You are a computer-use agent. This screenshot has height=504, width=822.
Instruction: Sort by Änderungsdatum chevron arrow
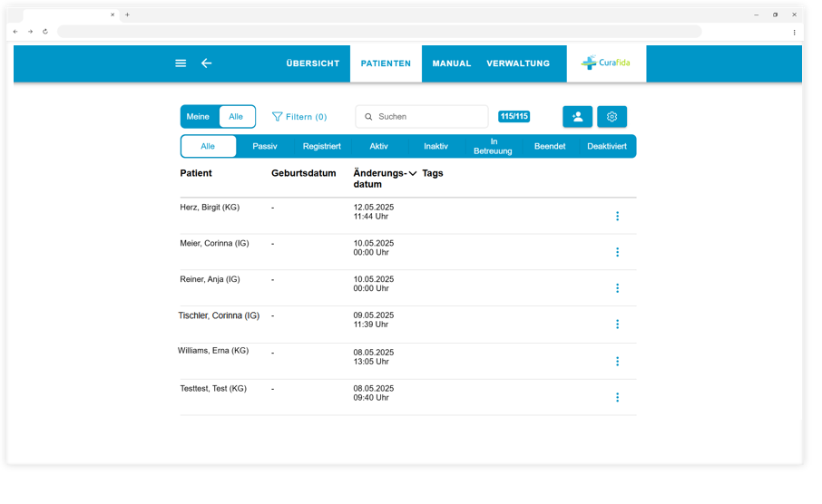[x=413, y=173]
